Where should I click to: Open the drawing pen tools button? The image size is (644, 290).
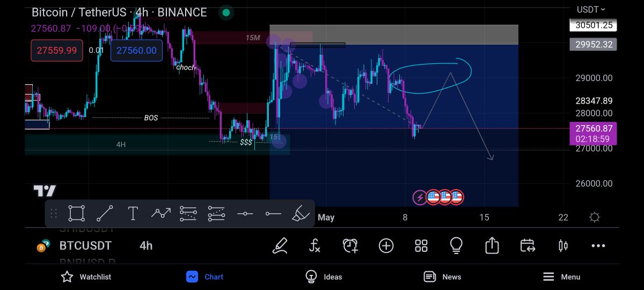pyautogui.click(x=280, y=246)
